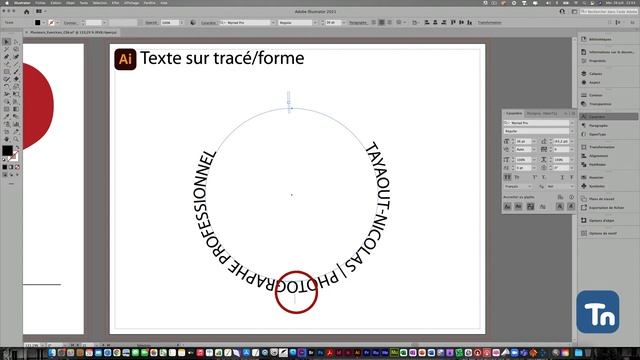Open anti-aliasing Net dropdown
This screenshot has width=640, height=360.
pos(560,186)
